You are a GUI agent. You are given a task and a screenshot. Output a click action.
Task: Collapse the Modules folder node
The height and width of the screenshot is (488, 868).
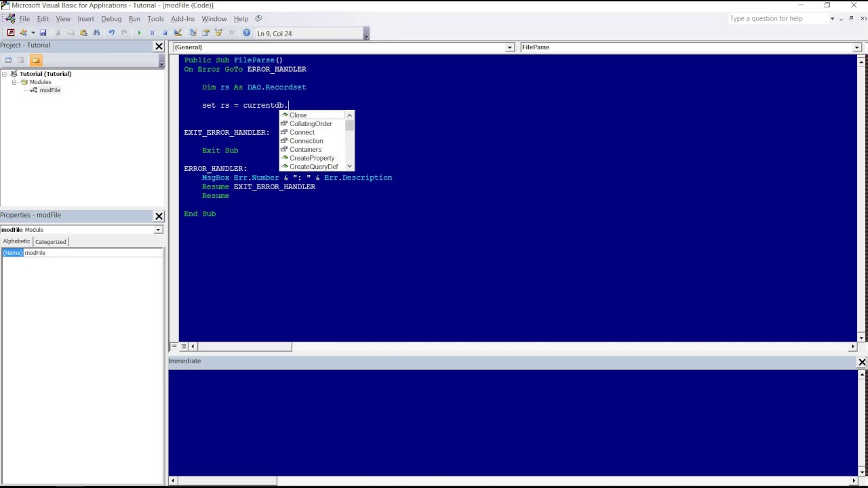(14, 82)
